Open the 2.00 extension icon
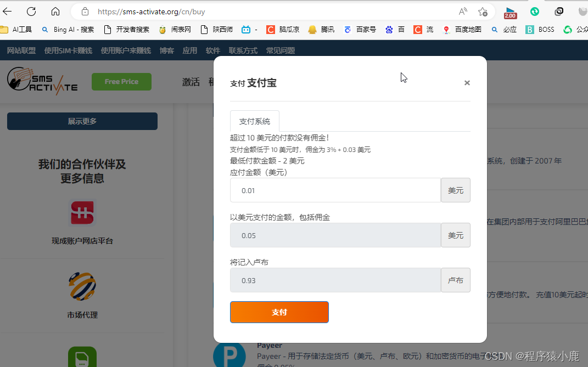 coord(511,13)
